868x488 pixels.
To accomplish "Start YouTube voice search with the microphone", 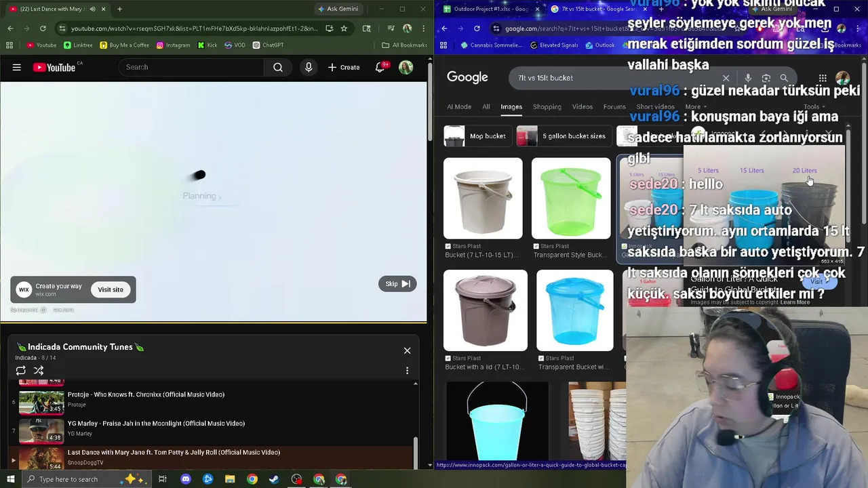I will coord(309,67).
